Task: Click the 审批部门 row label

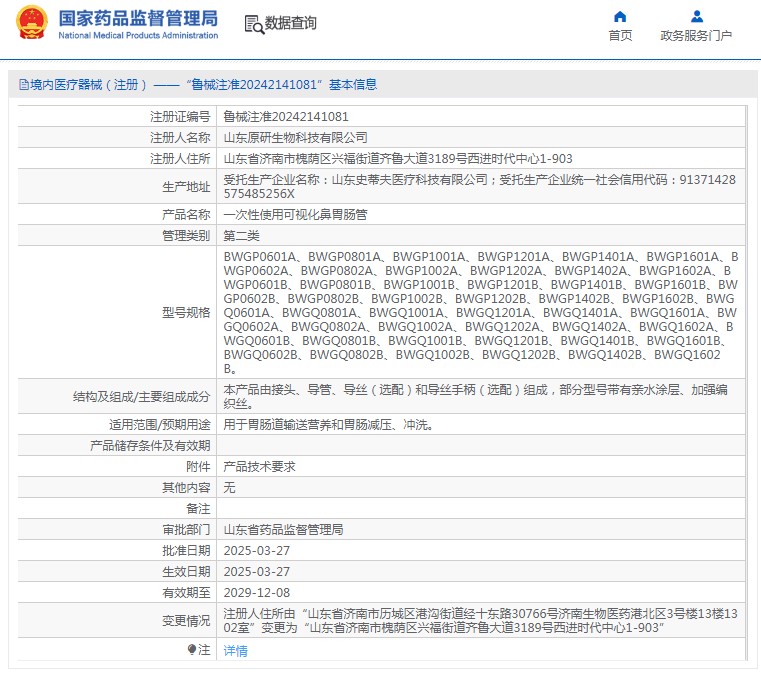Action: (x=186, y=529)
